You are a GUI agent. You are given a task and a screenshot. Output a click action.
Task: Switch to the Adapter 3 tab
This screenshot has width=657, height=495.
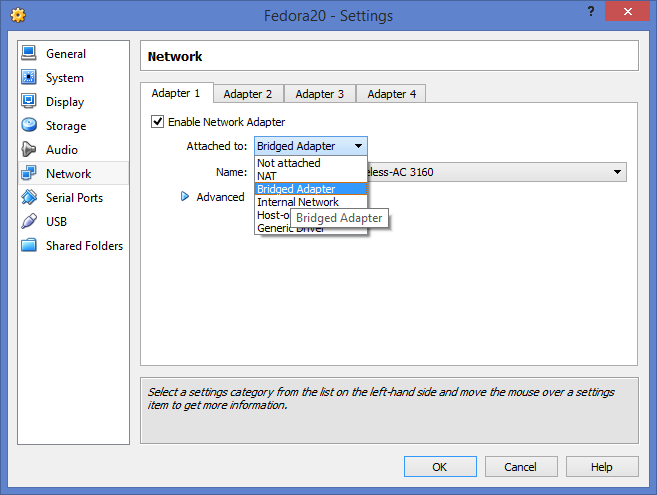pyautogui.click(x=320, y=94)
